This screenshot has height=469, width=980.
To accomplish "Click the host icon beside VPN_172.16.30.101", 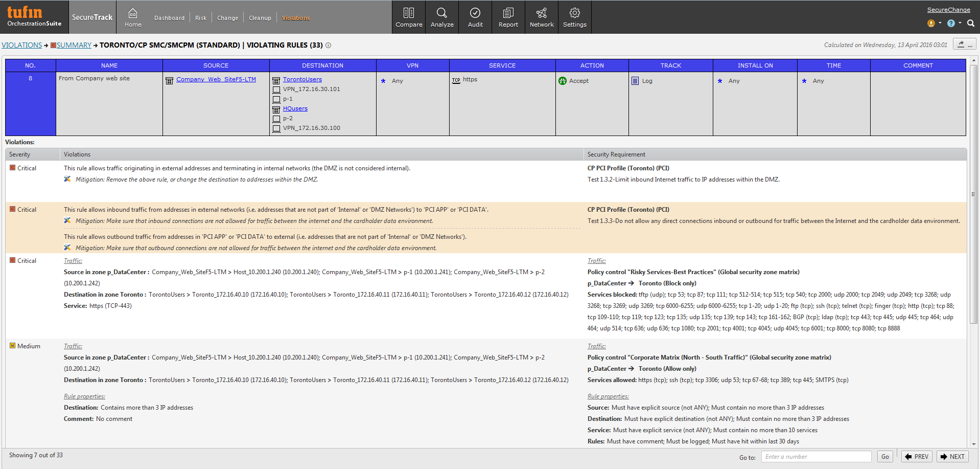I will click(276, 90).
